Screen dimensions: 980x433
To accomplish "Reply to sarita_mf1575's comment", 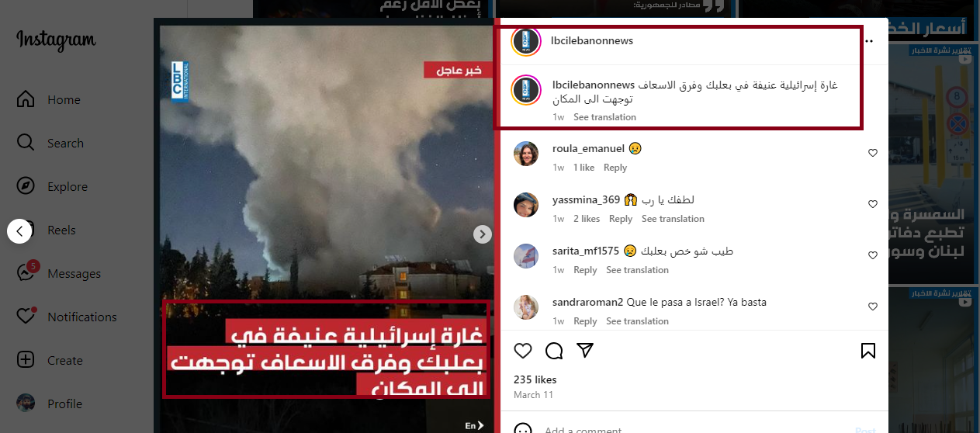I will pos(585,270).
